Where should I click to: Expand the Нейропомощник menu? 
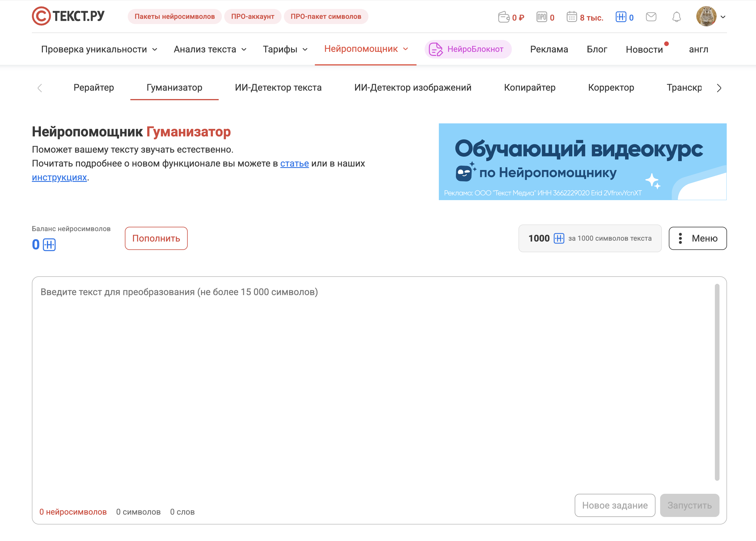coord(366,49)
